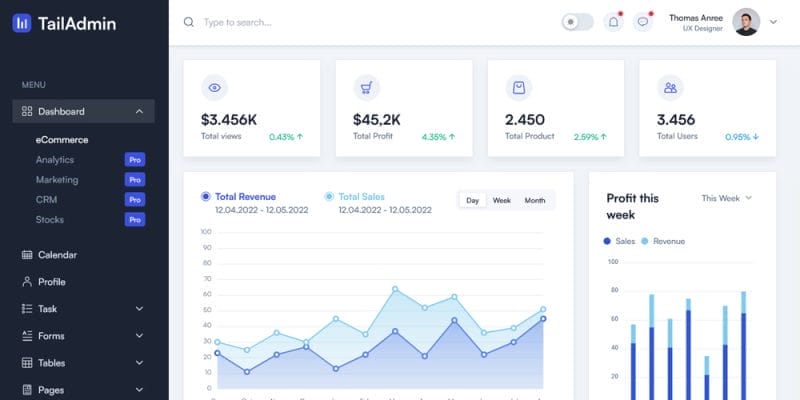Image resolution: width=800 pixels, height=400 pixels.
Task: Click the Pages icon in sidebar
Action: 27,390
